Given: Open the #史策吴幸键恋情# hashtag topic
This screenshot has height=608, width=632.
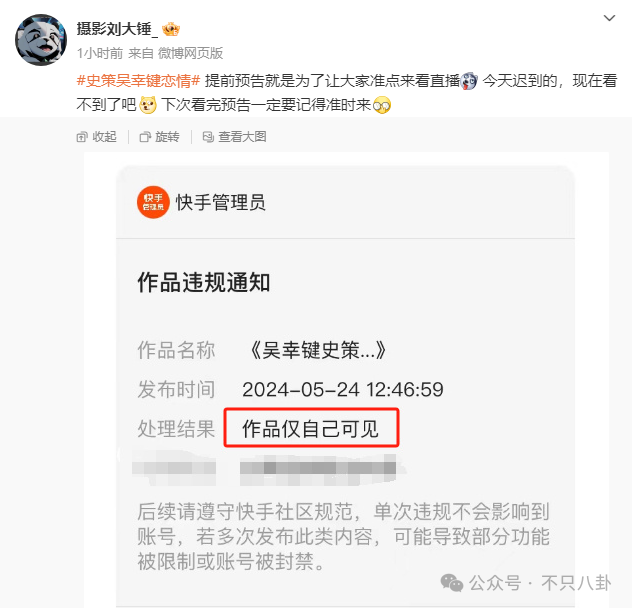Looking at the screenshot, I should point(138,81).
